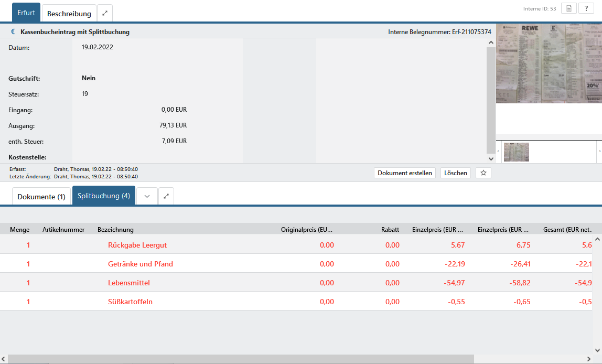602x364 pixels.
Task: Open help via question mark icon
Action: (x=586, y=8)
